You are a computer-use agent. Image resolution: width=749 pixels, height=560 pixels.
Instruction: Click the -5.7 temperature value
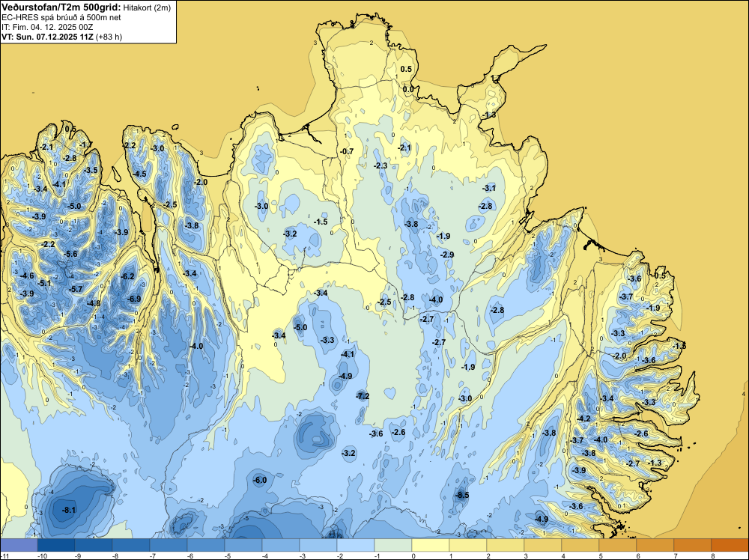tap(76, 289)
